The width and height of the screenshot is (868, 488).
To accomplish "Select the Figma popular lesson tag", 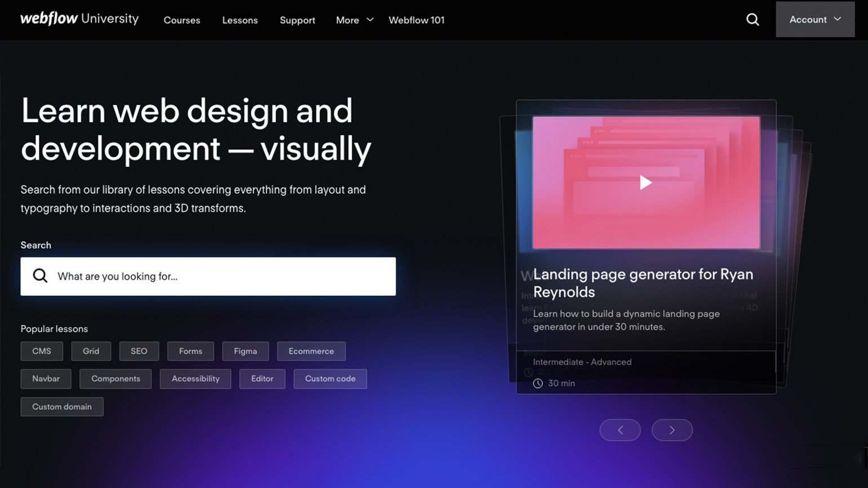I will [245, 351].
